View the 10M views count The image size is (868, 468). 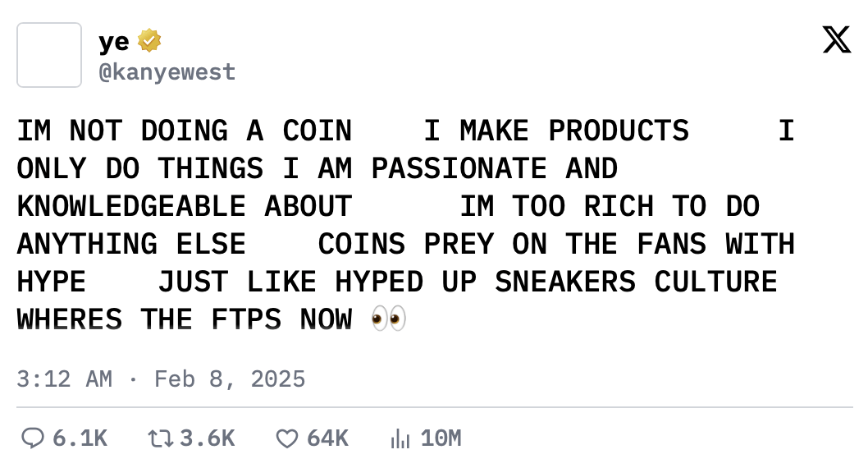[441, 438]
